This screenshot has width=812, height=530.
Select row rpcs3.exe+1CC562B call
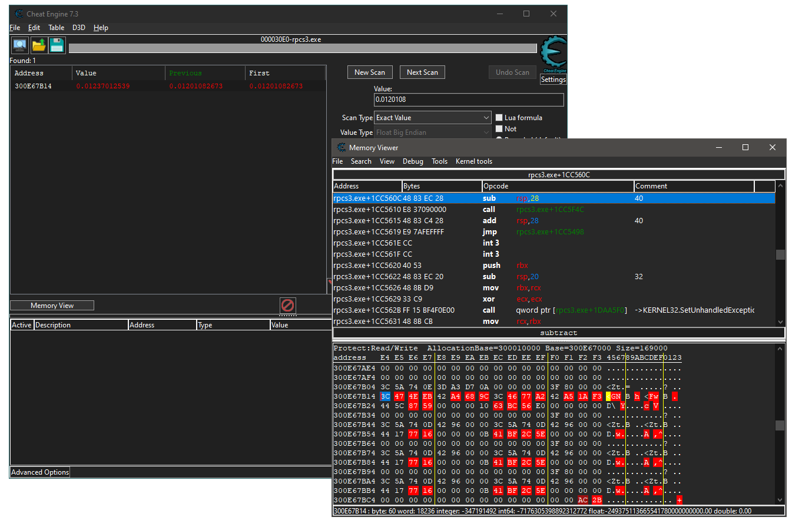click(x=554, y=310)
